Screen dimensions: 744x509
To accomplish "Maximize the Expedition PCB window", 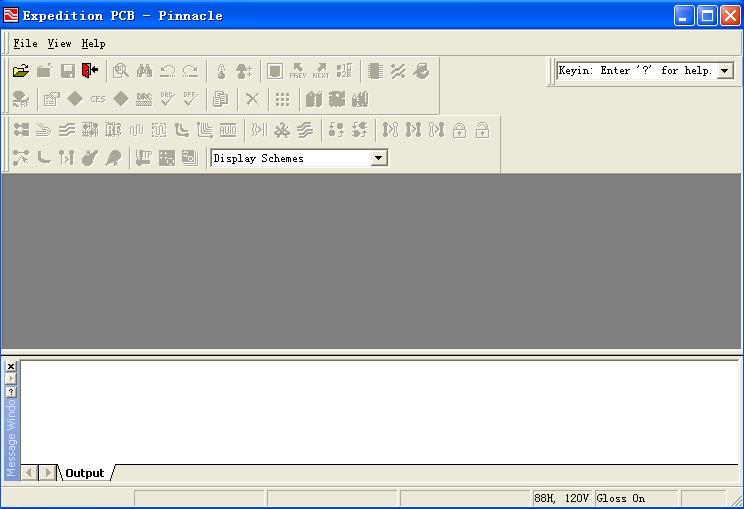I will 707,16.
